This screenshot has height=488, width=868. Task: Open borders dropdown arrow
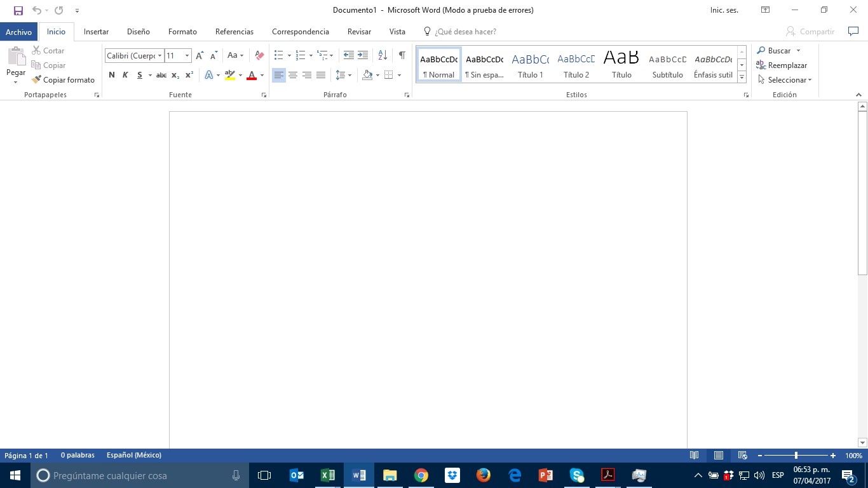pyautogui.click(x=399, y=75)
